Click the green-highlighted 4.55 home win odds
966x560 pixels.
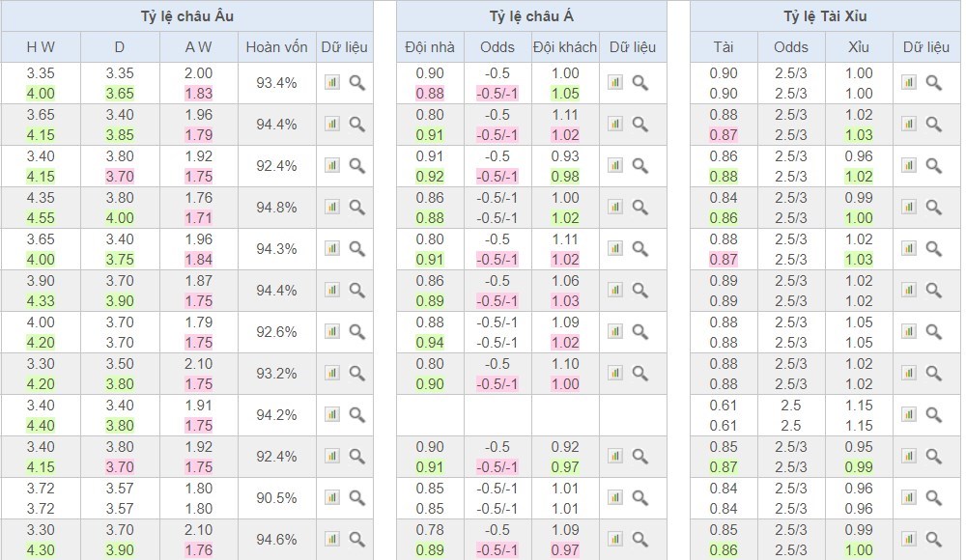(x=41, y=217)
